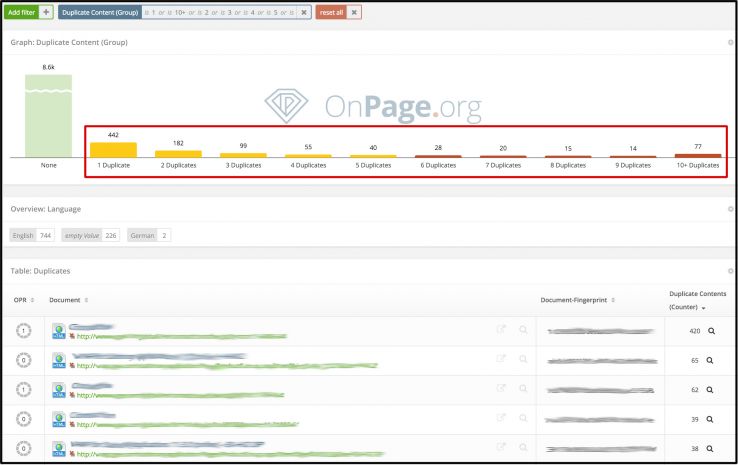The height and width of the screenshot is (465, 738).
Task: Sort by Document-Fingerprint column
Action: tap(578, 300)
